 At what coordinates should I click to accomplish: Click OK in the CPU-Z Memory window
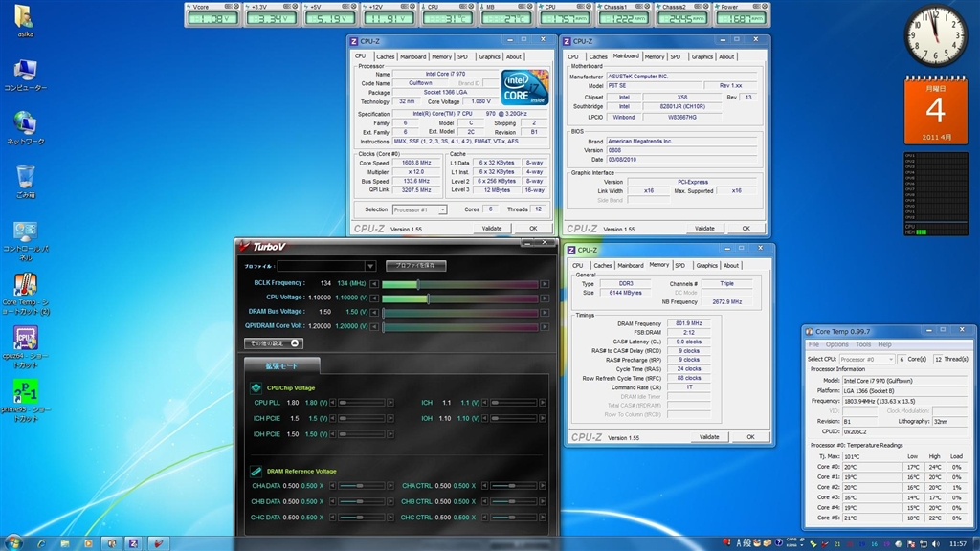point(750,437)
